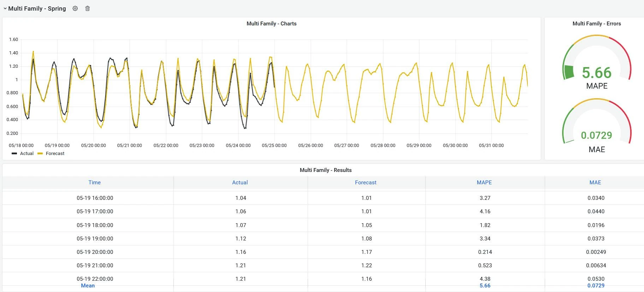644x292 pixels.
Task: Click MAE value 0.0340 in the table
Action: coord(596,198)
